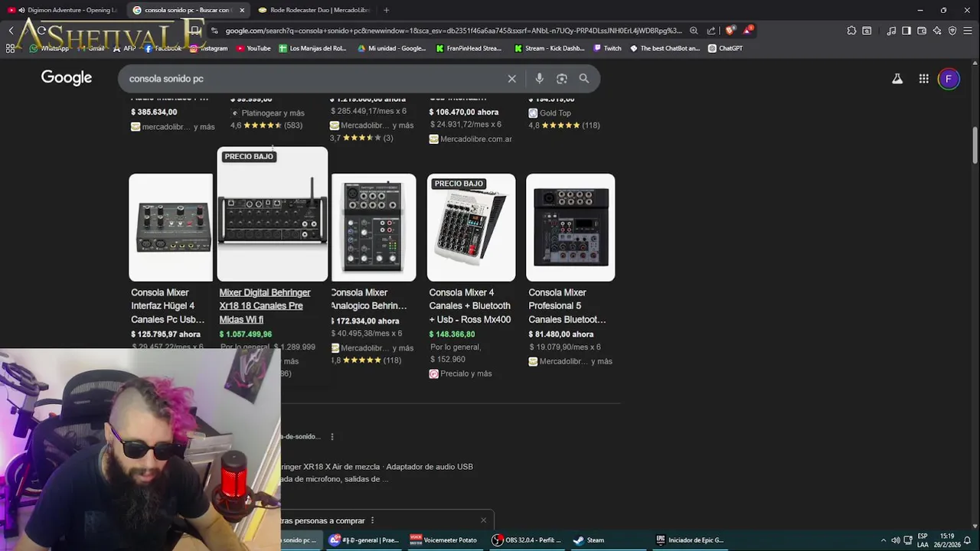Open the Brave playlist music note icon
This screenshot has width=980, height=551.
891,31
